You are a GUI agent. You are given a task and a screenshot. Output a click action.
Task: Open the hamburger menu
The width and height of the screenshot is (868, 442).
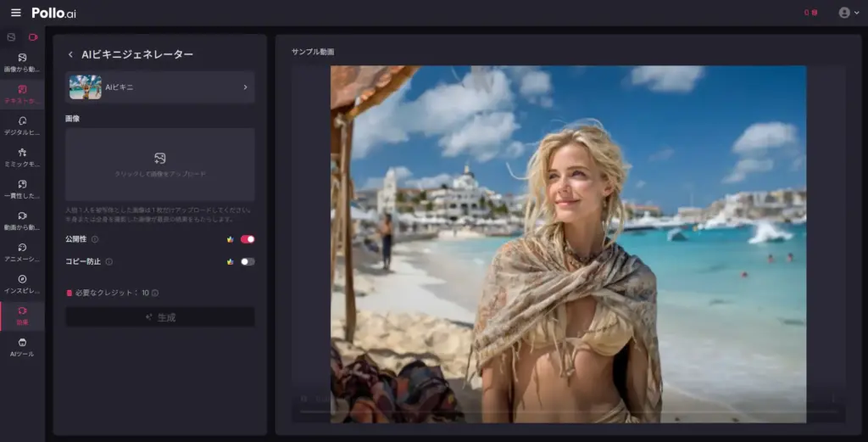tap(15, 12)
